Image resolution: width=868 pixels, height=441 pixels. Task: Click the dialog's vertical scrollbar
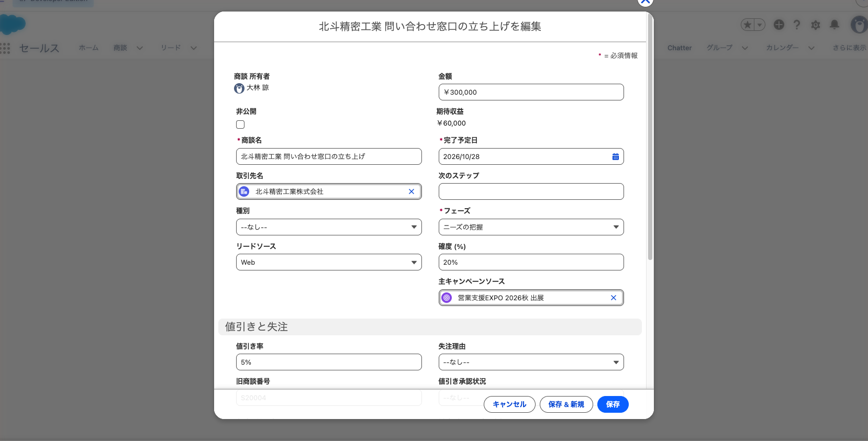pyautogui.click(x=650, y=137)
